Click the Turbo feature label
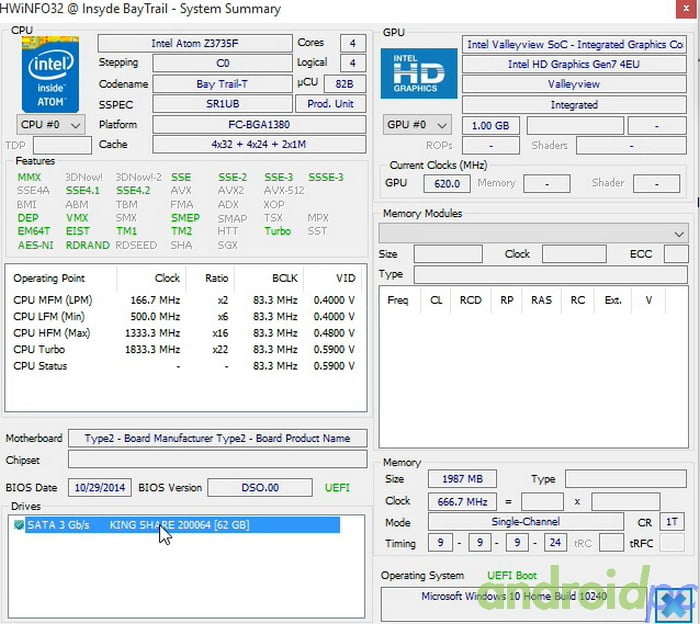Image resolution: width=700 pixels, height=624 pixels. [277, 231]
